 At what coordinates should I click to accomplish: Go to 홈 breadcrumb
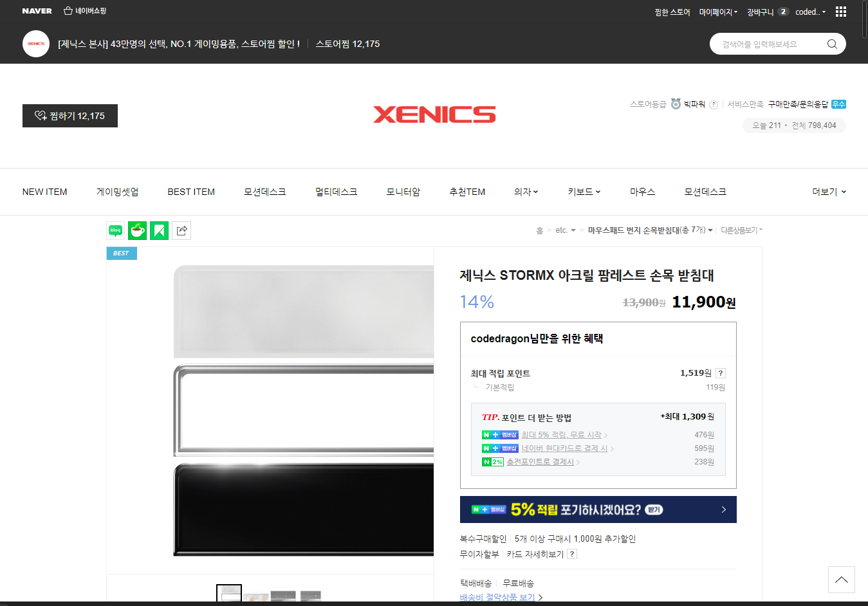point(540,230)
